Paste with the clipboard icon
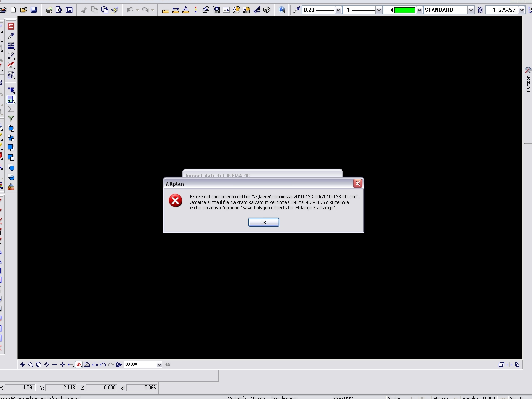This screenshot has width=532, height=399. coord(105,10)
